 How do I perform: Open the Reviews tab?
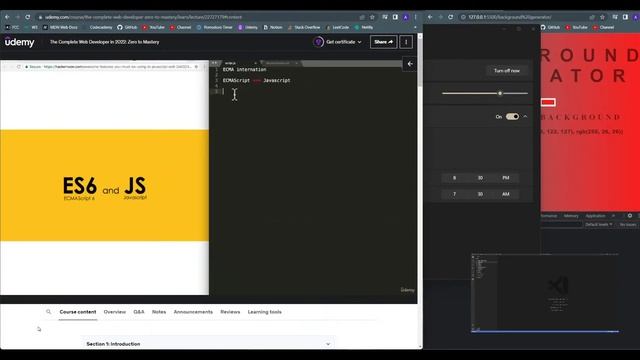coord(230,312)
